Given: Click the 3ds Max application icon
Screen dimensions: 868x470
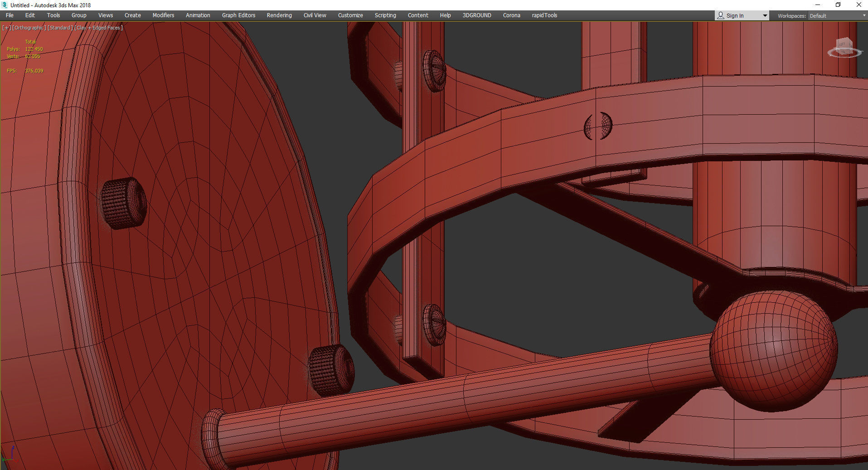Looking at the screenshot, I should [5, 5].
